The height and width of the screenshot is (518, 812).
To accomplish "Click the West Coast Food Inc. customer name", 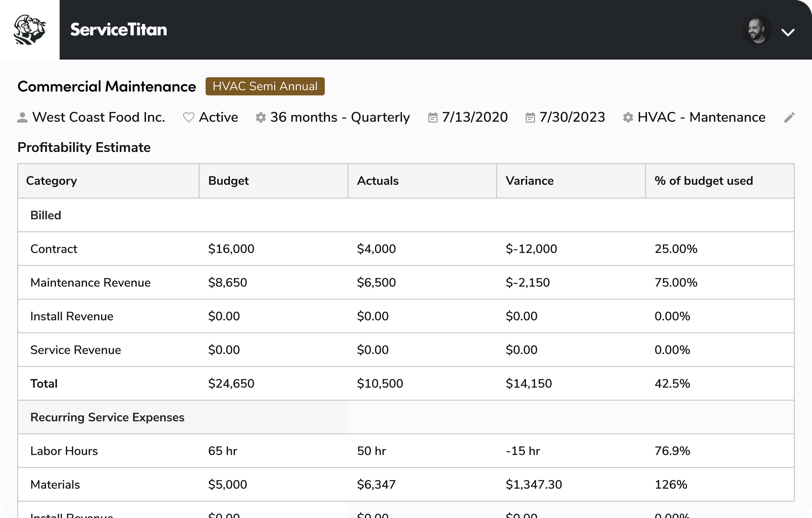I will click(x=98, y=117).
